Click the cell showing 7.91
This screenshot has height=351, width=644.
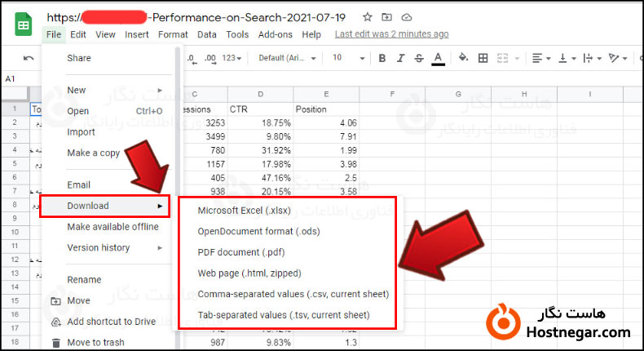coord(326,136)
